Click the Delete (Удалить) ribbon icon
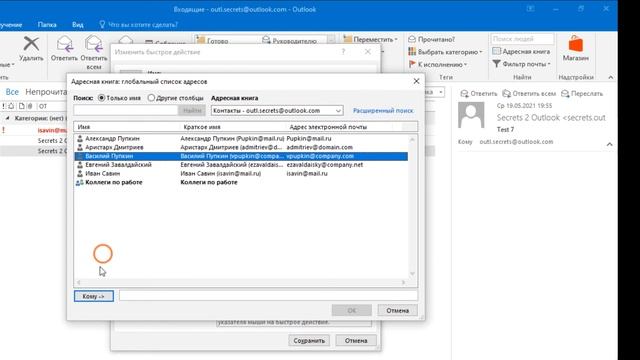The width and height of the screenshot is (640, 360). (x=31, y=48)
